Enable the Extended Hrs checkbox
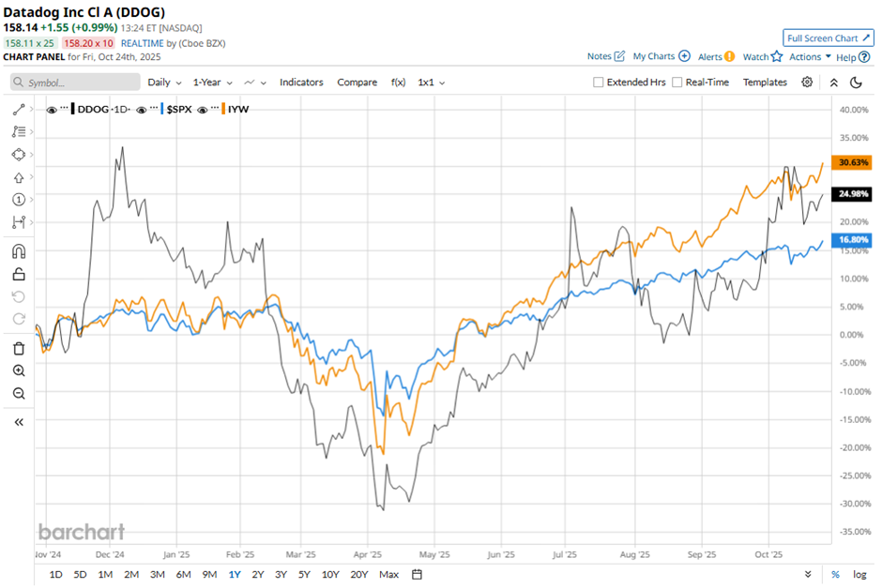882x588 pixels. [x=599, y=83]
